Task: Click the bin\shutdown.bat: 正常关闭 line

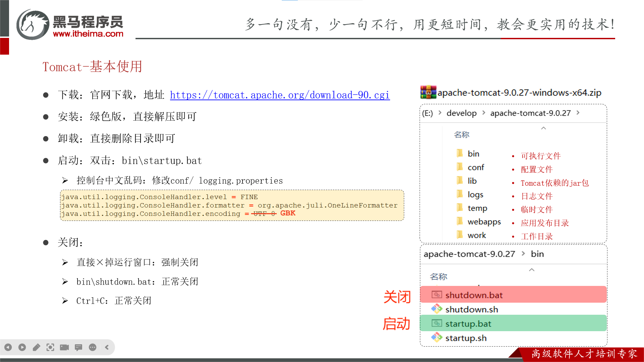Action: (137, 282)
